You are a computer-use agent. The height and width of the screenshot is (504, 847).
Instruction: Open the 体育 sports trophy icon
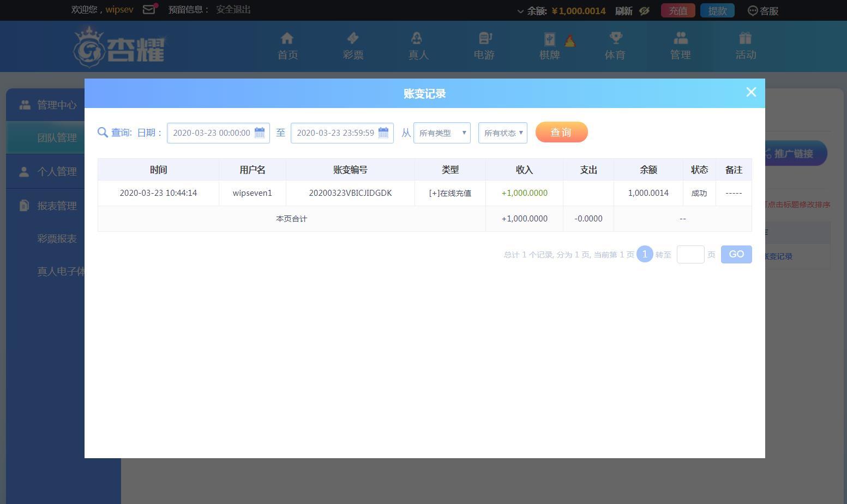(x=615, y=39)
